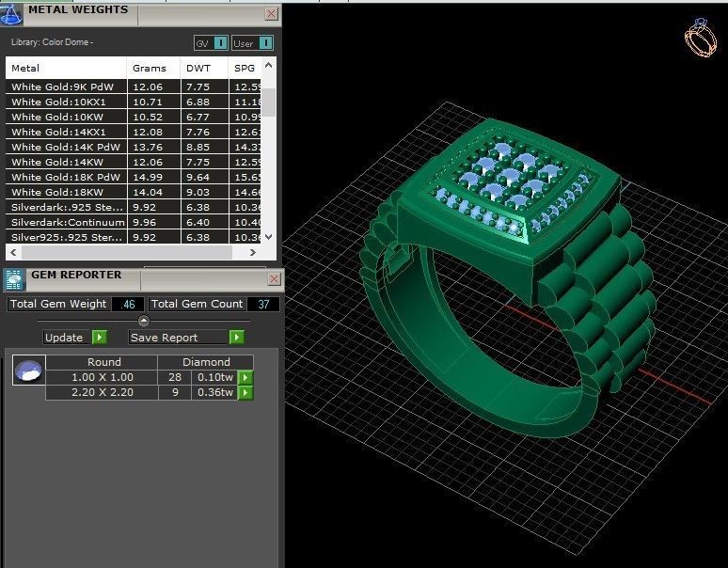Select the White Gold:18KW row

[x=134, y=192]
